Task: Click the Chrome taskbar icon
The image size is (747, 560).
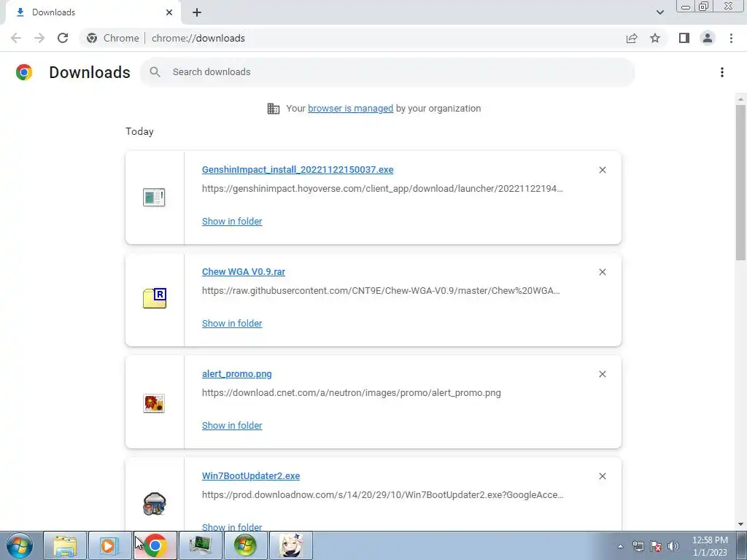Action: (x=155, y=545)
